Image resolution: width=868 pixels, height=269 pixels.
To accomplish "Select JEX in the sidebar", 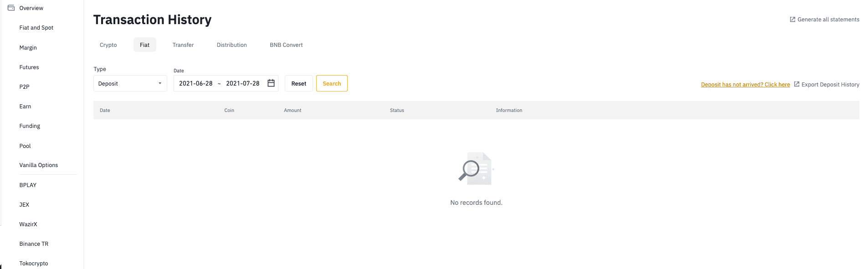I will coord(24,204).
